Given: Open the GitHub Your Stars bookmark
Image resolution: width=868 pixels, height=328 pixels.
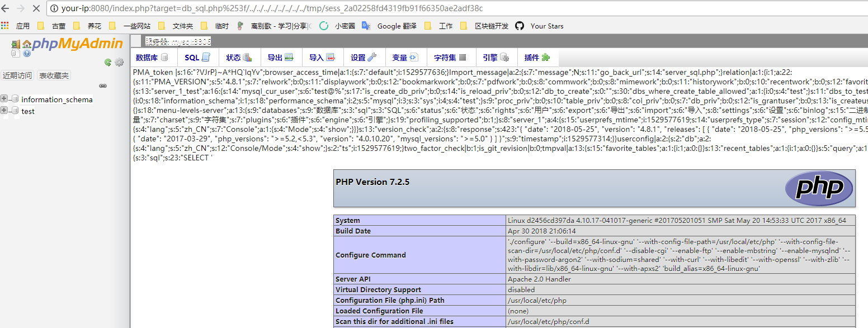Looking at the screenshot, I should pyautogui.click(x=540, y=26).
